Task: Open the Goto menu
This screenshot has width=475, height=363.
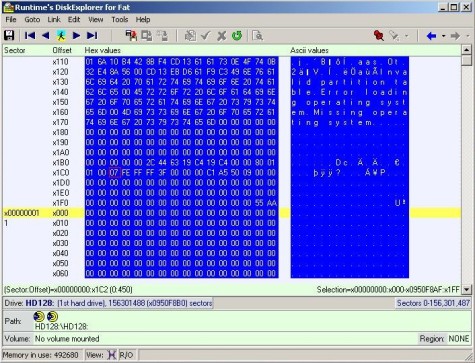Action: pos(32,20)
